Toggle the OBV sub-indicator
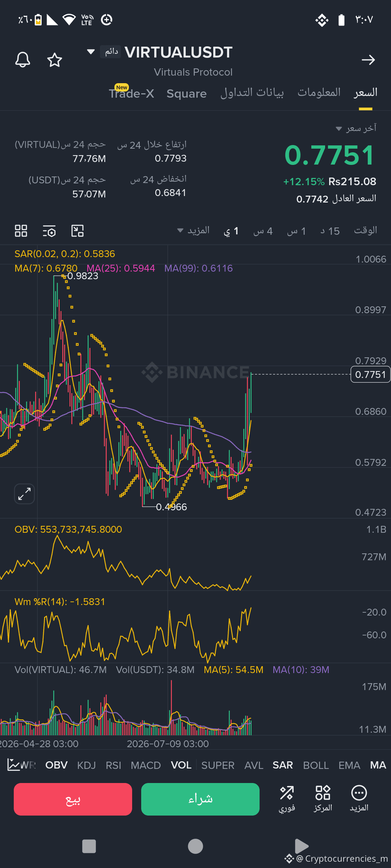 tap(56, 765)
